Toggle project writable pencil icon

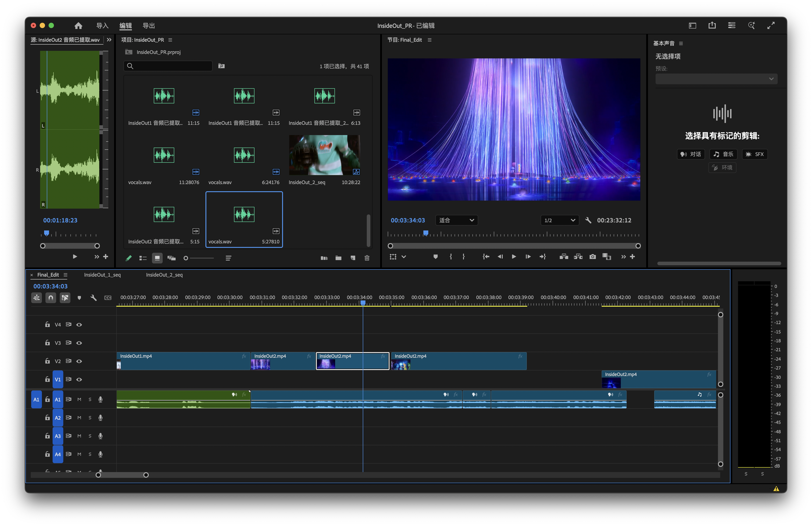pyautogui.click(x=129, y=258)
